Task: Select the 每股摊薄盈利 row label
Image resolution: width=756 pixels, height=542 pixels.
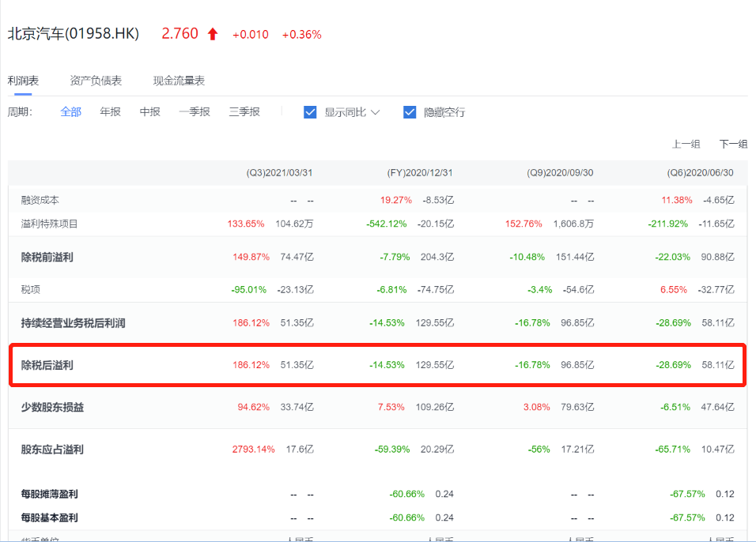Action: coord(49,494)
